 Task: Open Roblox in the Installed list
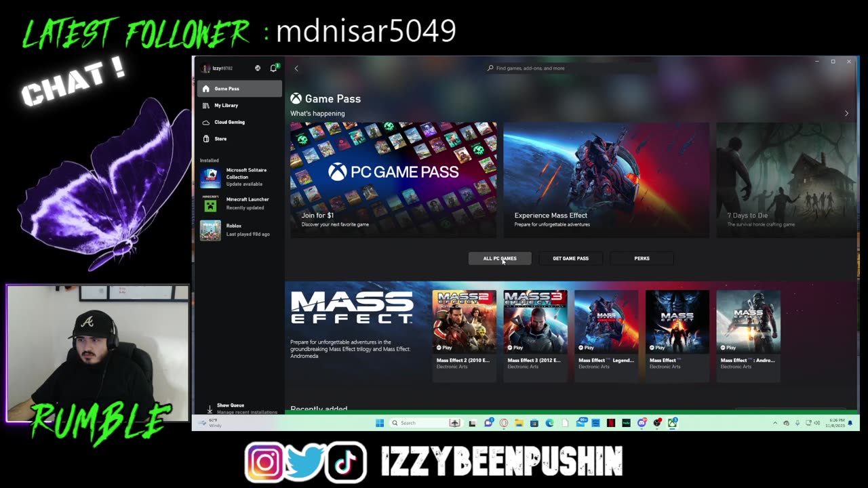click(x=239, y=230)
